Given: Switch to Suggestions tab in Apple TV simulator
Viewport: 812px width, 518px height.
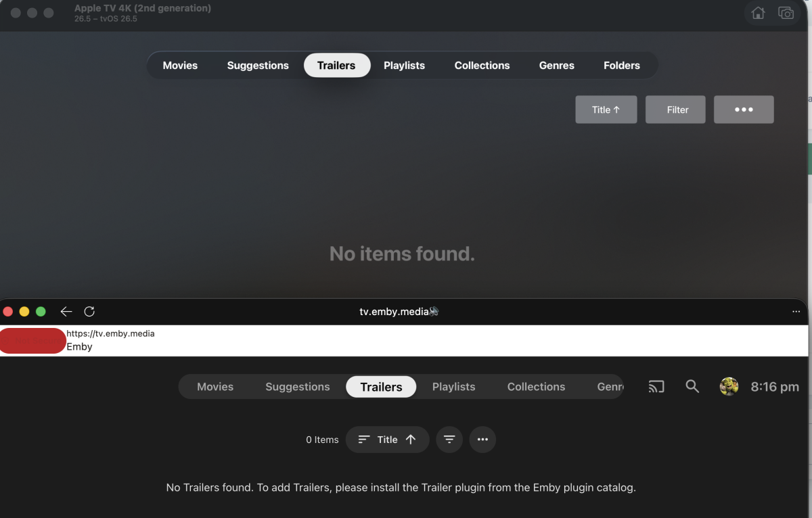Looking at the screenshot, I should pos(258,66).
